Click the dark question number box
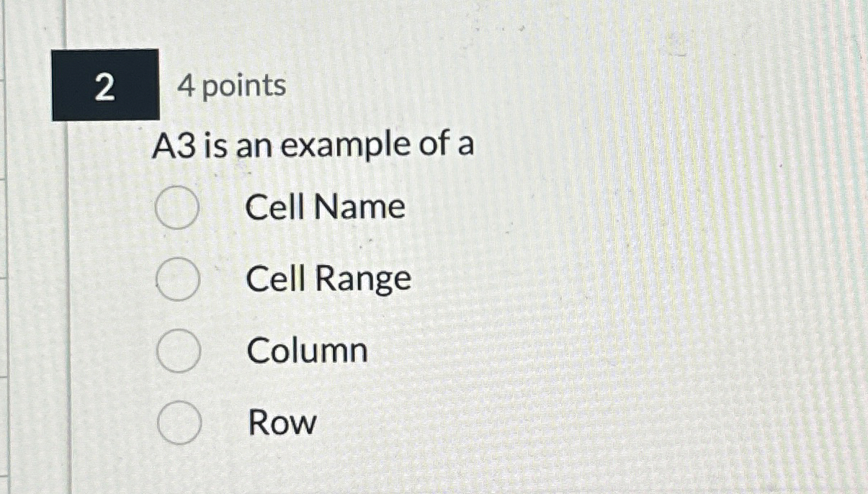 coord(105,86)
